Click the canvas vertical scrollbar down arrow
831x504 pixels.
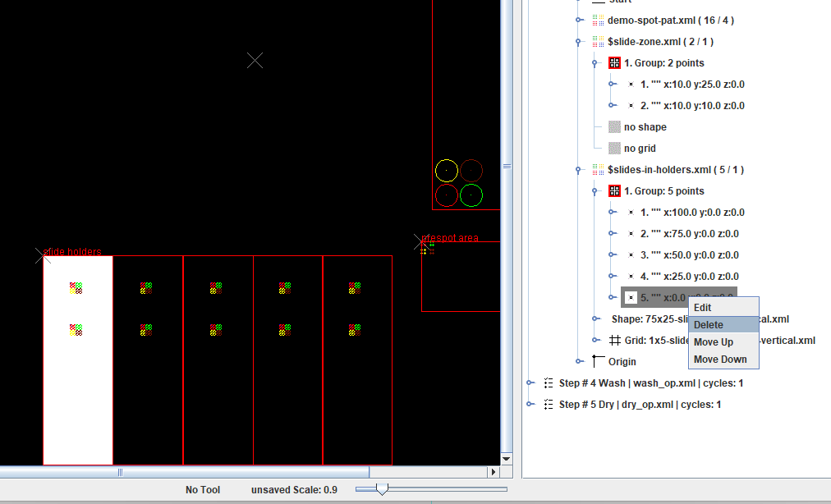click(506, 459)
